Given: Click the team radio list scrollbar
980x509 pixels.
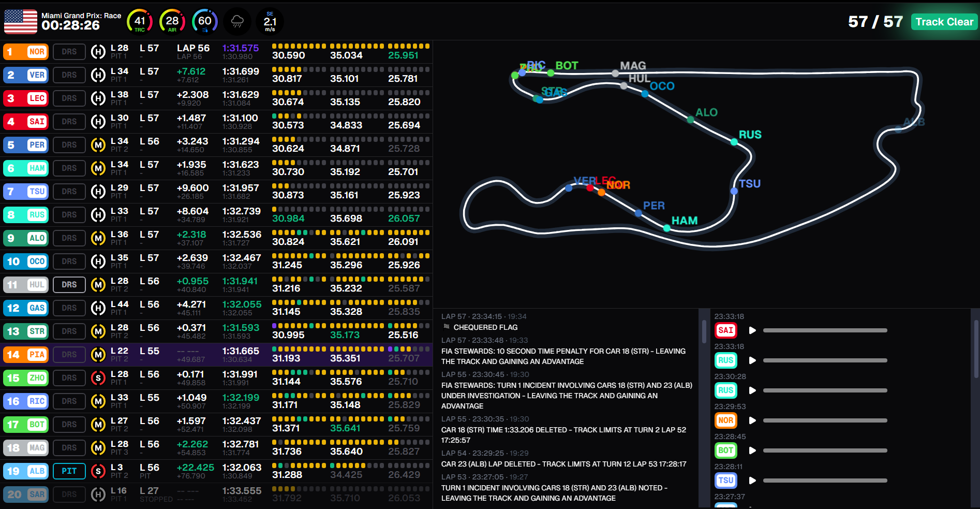Looking at the screenshot, I should click(976, 348).
